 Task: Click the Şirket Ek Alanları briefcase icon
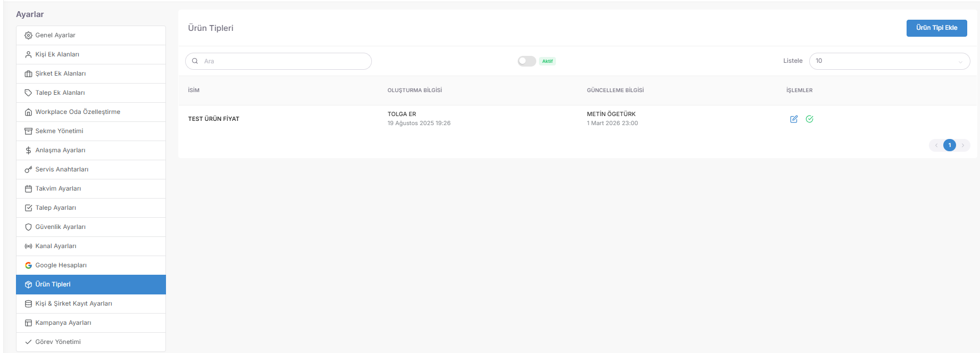pos(28,73)
